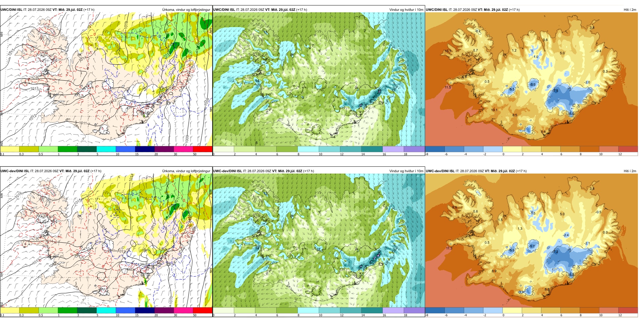
Task: Click the -7.5 temperature label on top-right map
Action: pyautogui.click(x=555, y=91)
